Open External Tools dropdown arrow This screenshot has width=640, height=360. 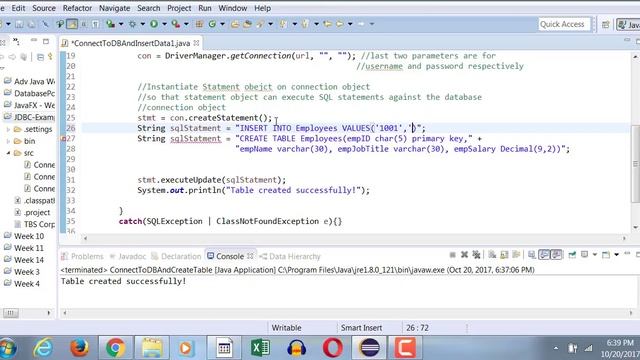point(186,24)
